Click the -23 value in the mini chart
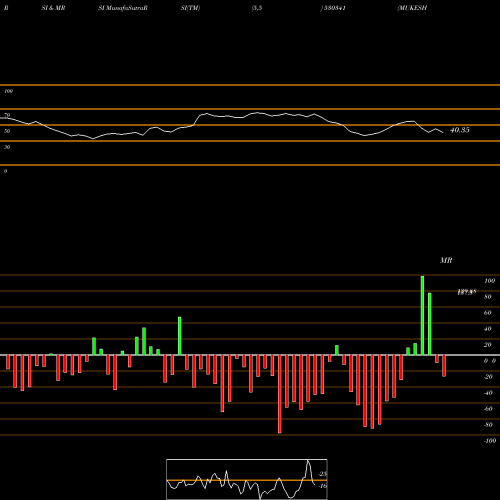500x500 pixels. [x=323, y=474]
